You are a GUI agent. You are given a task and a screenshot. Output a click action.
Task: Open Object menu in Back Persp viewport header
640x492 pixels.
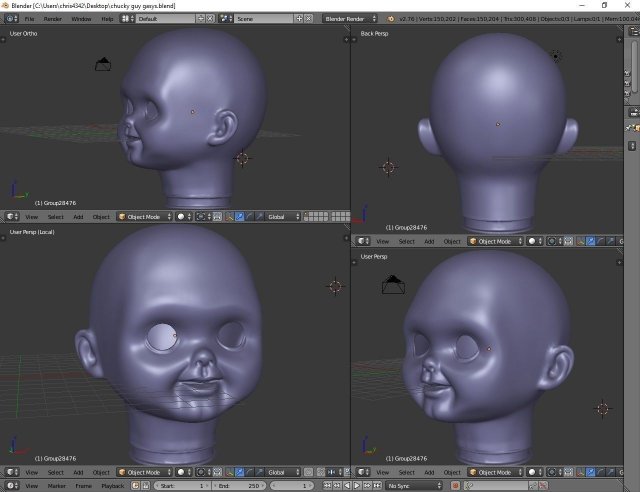coord(452,241)
